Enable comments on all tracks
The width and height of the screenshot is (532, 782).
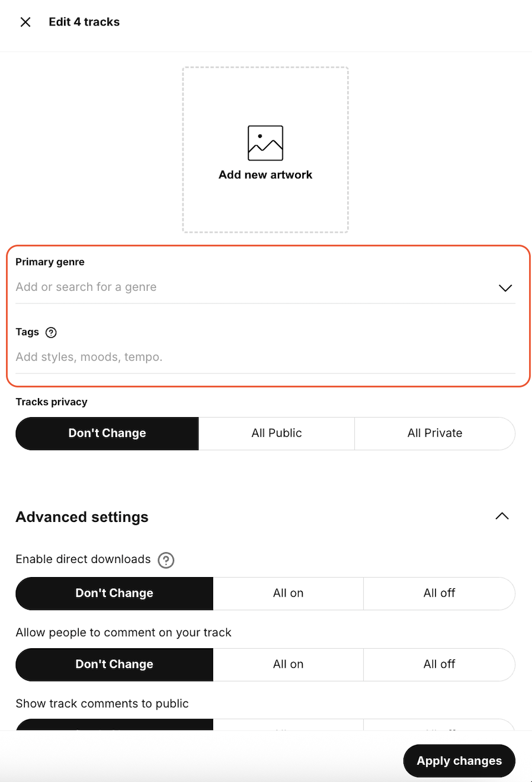click(x=288, y=664)
